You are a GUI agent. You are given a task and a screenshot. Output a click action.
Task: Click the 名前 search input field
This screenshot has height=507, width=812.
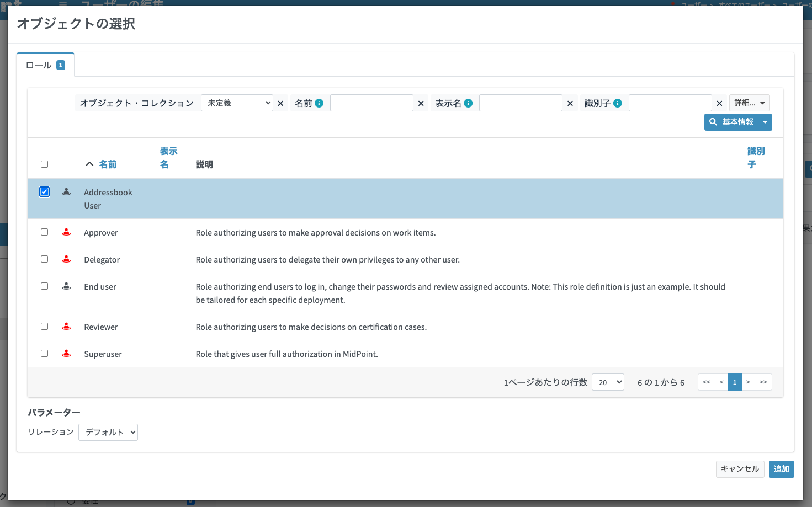pyautogui.click(x=371, y=103)
